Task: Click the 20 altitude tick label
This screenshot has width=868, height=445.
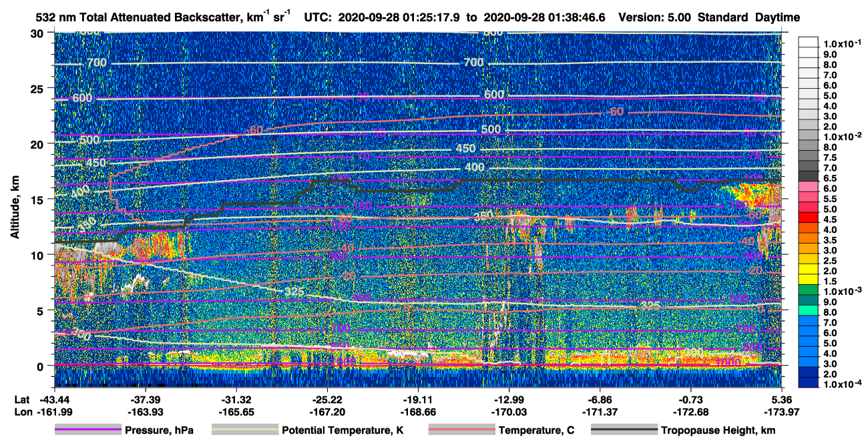Action: [x=39, y=143]
